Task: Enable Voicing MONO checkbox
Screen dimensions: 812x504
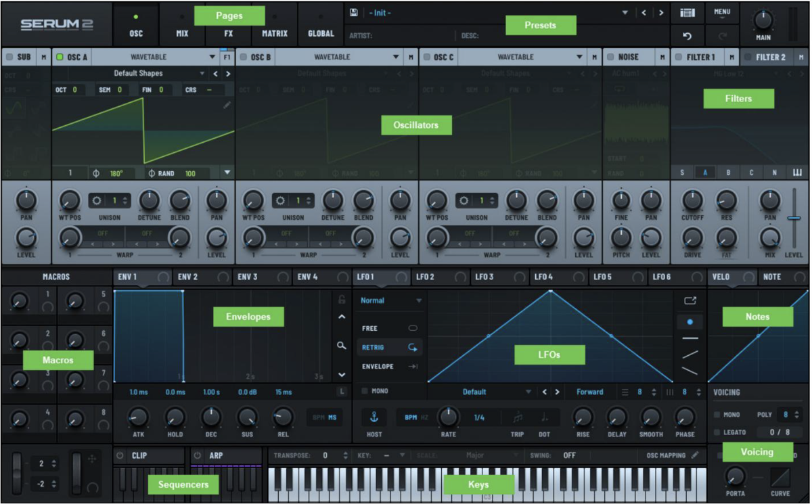Action: [x=717, y=415]
